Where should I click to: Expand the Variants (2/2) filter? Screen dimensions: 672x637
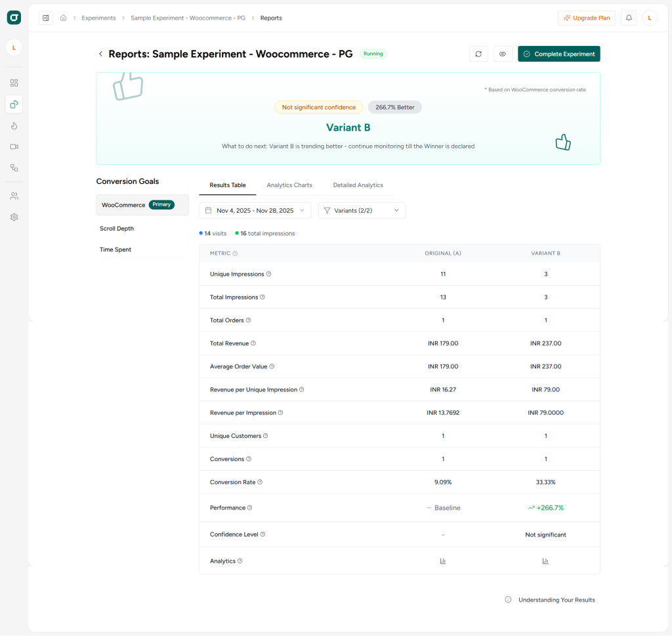click(360, 210)
